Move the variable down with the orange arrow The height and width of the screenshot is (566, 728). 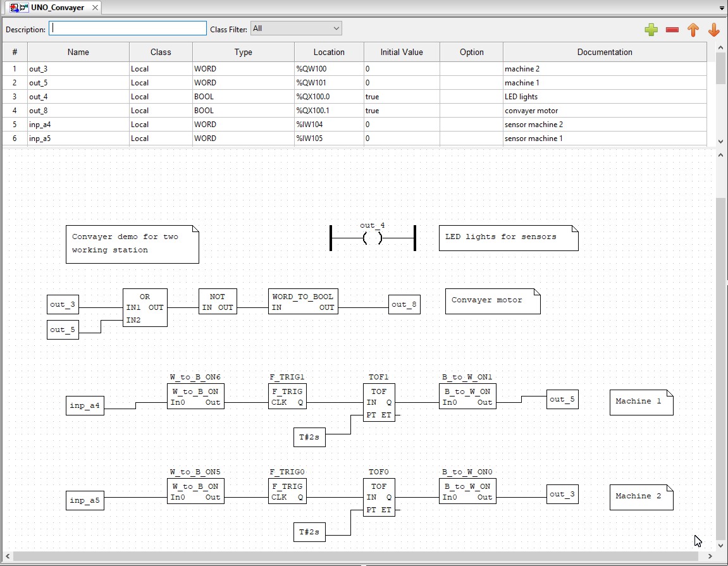pos(713,30)
